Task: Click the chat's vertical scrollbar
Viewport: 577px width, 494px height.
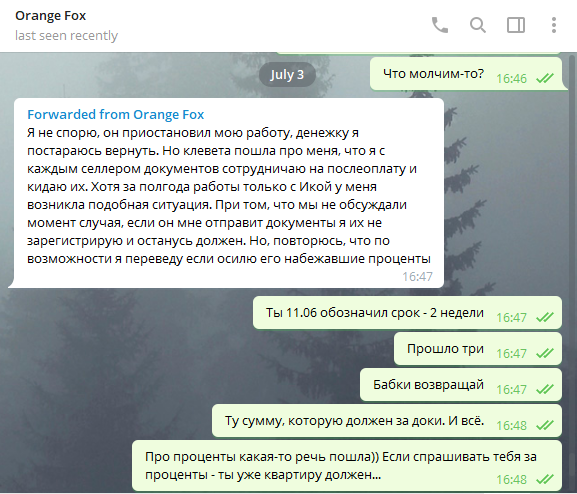Action: tap(572, 272)
